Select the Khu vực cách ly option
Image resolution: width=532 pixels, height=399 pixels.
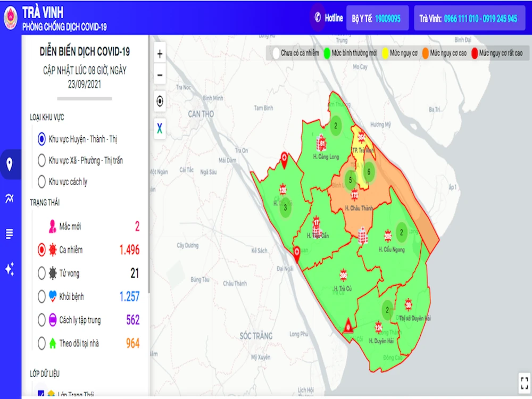tap(41, 181)
